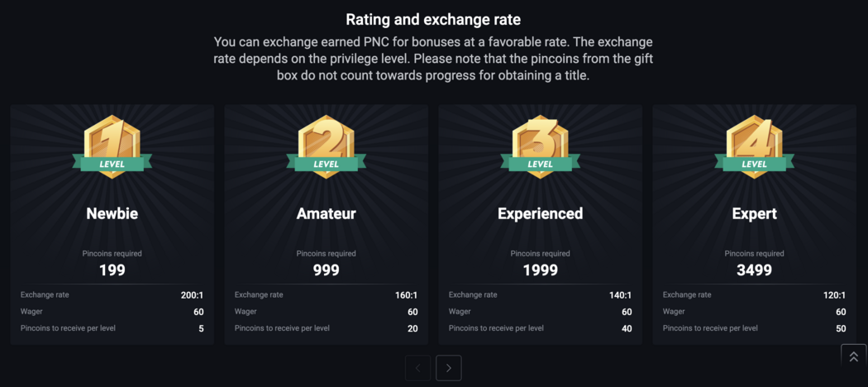The image size is (868, 387).
Task: Select the Experienced level title
Action: 540,213
